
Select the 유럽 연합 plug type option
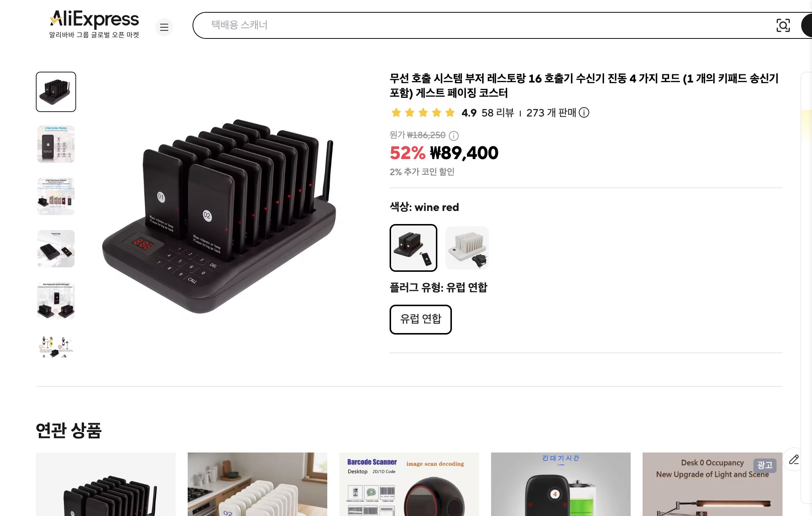tap(421, 319)
